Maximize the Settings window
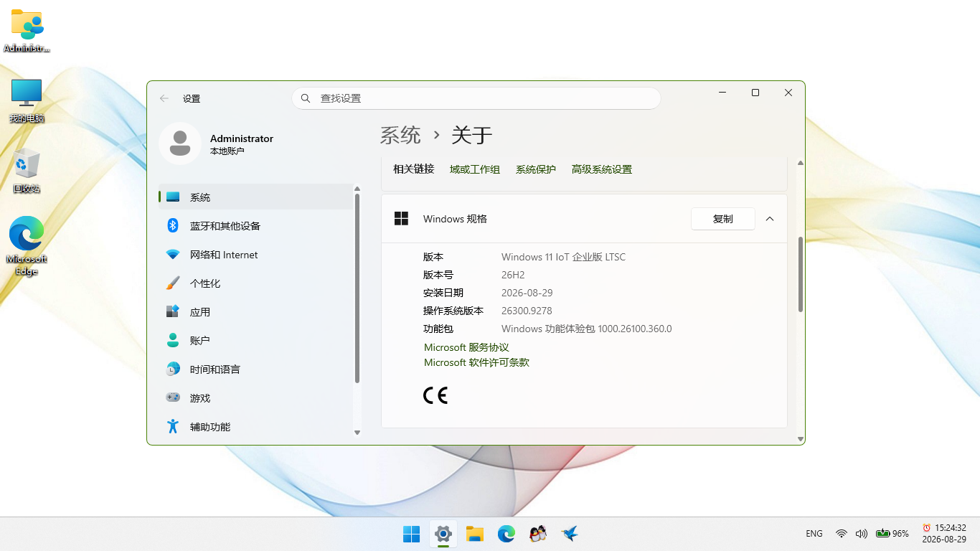Image resolution: width=980 pixels, height=551 pixels. pyautogui.click(x=755, y=93)
